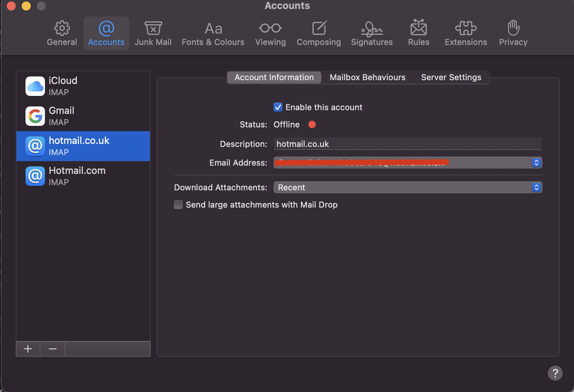The width and height of the screenshot is (574, 392).
Task: Remove selected account with minus button
Action: pos(52,349)
